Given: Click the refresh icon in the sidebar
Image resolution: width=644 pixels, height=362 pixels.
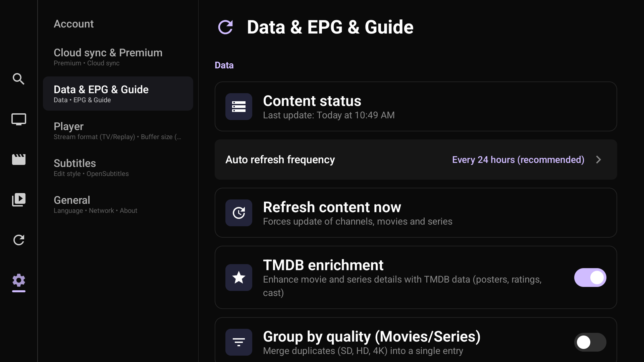Looking at the screenshot, I should click(x=18, y=240).
